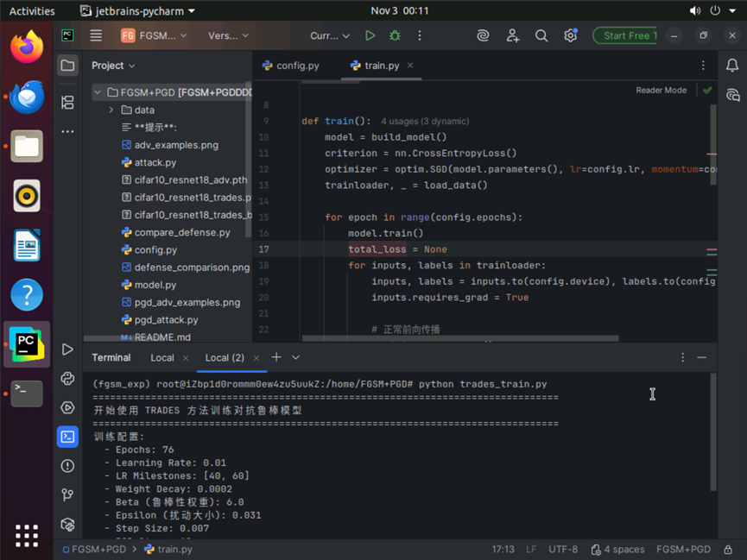Open the Git tool window in sidebar
This screenshot has width=747, height=560.
[x=67, y=494]
